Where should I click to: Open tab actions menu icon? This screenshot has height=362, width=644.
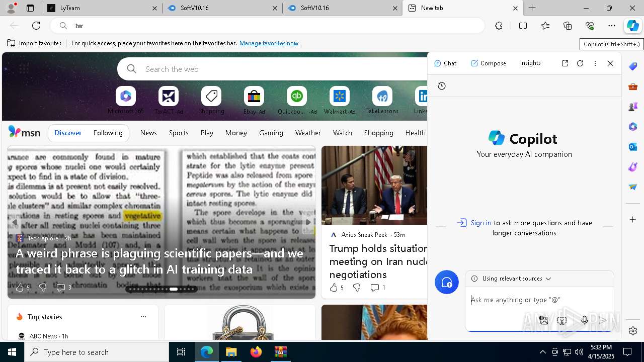[x=30, y=8]
